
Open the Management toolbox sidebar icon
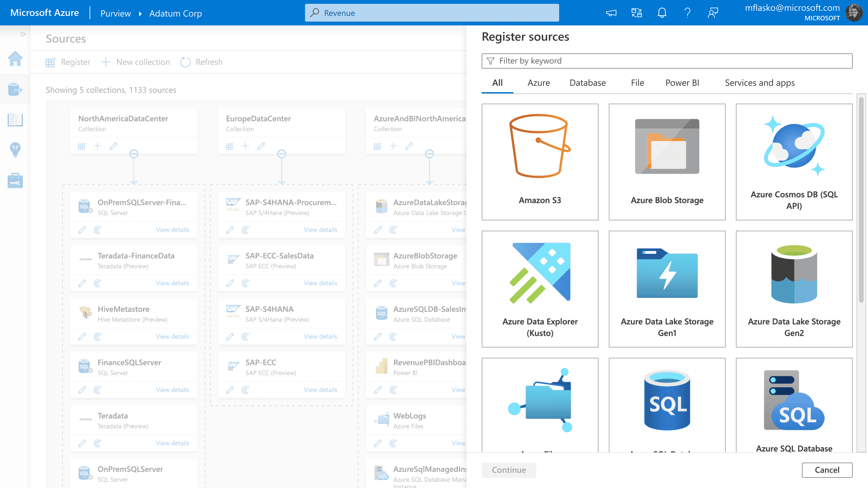pyautogui.click(x=15, y=180)
